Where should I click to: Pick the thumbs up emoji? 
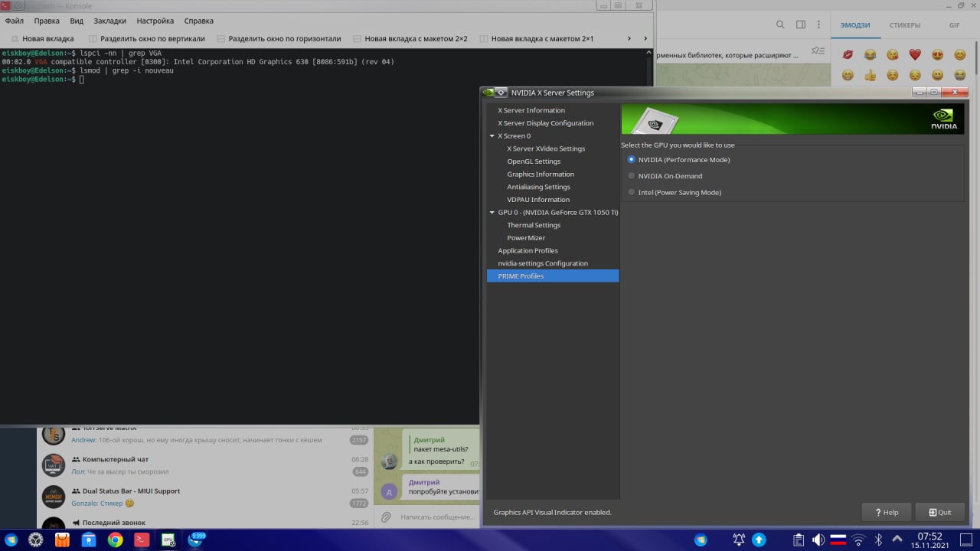click(x=870, y=75)
